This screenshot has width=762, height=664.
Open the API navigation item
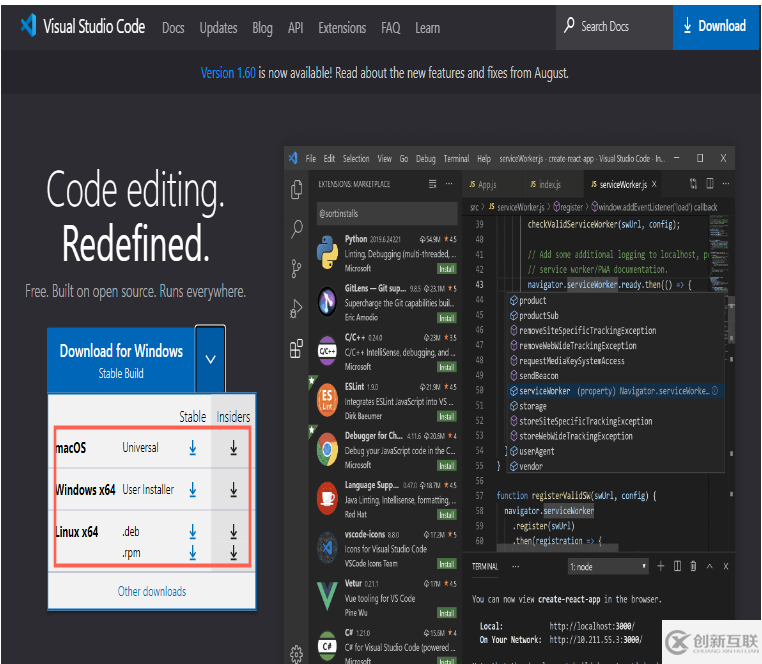[x=295, y=28]
